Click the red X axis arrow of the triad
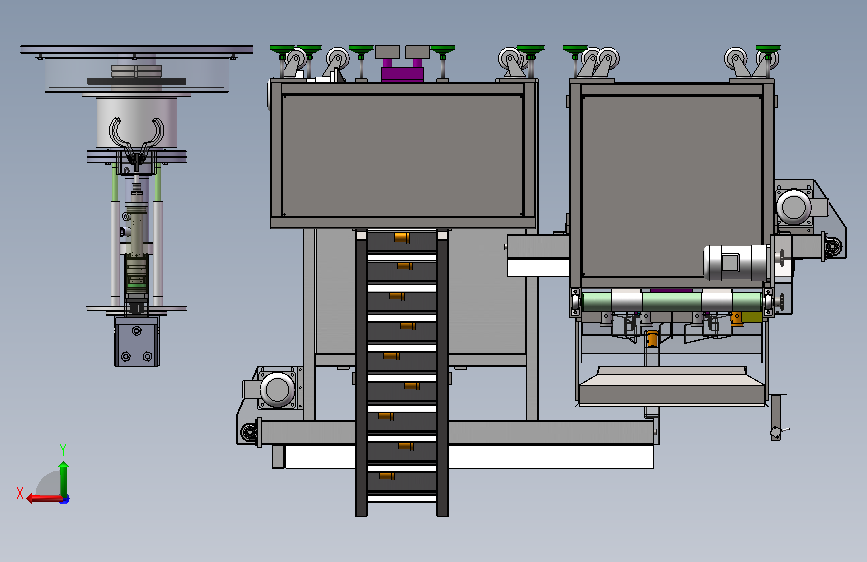This screenshot has width=867, height=562. 43,499
